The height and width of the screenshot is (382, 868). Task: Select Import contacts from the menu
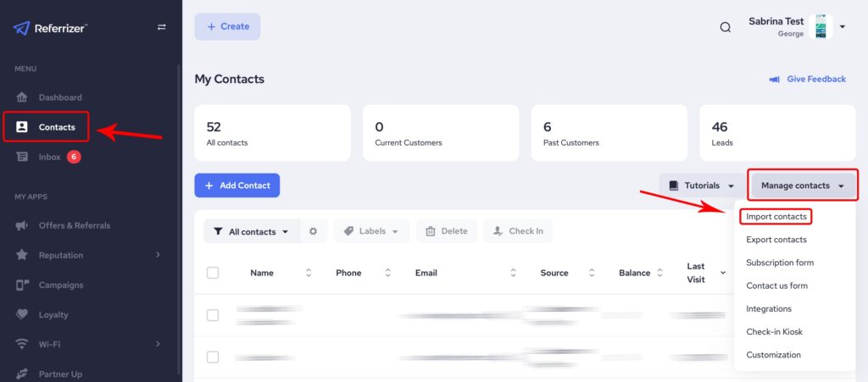776,217
